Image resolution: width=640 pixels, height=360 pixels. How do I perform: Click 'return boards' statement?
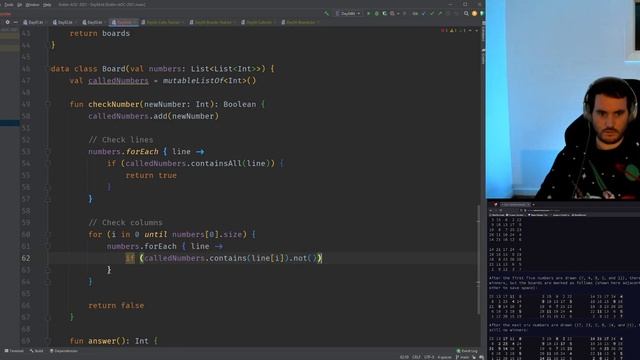click(100, 33)
